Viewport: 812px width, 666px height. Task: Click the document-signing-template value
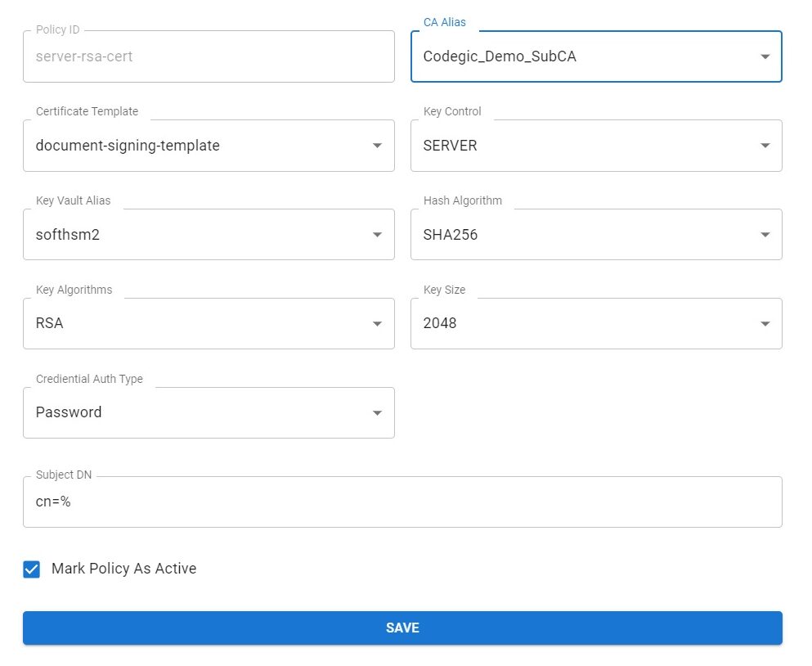click(128, 146)
